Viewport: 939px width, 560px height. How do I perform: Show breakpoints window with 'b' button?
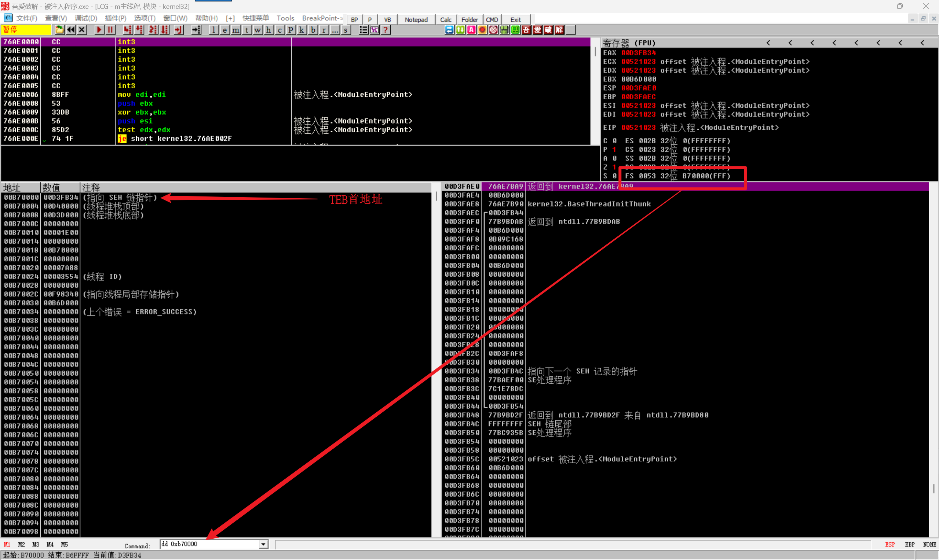(x=313, y=30)
